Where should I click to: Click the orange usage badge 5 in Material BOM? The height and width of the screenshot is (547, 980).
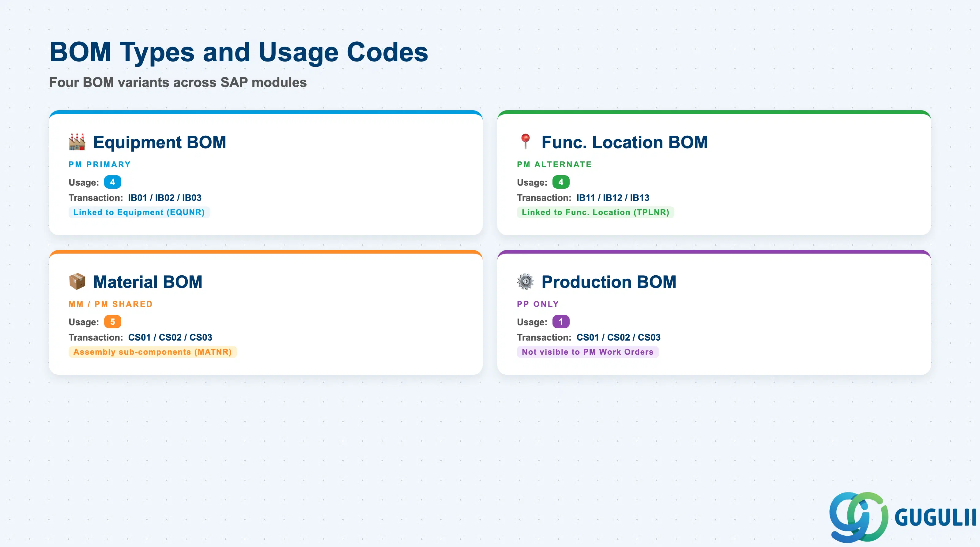tap(113, 322)
